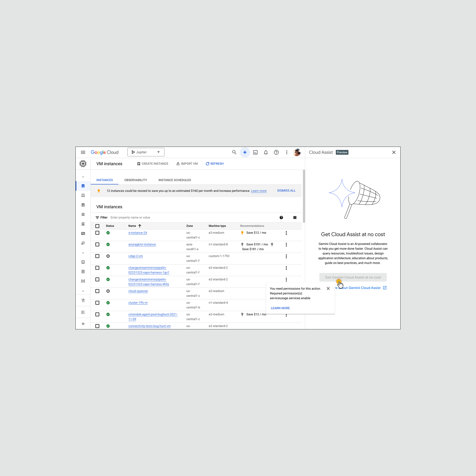Open the connectivity-tests-bug-hunt-vm link
This screenshot has width=476, height=476.
coord(149,326)
